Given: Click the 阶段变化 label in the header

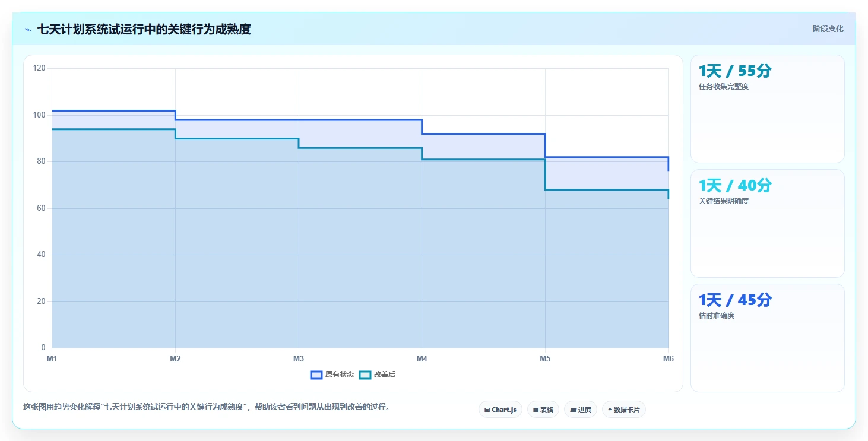Looking at the screenshot, I should coord(828,28).
